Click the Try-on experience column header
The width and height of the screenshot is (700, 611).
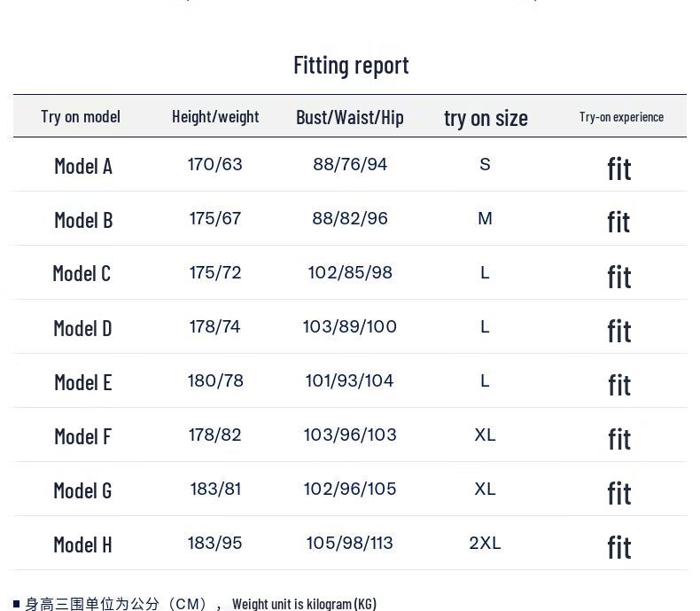[x=621, y=117]
